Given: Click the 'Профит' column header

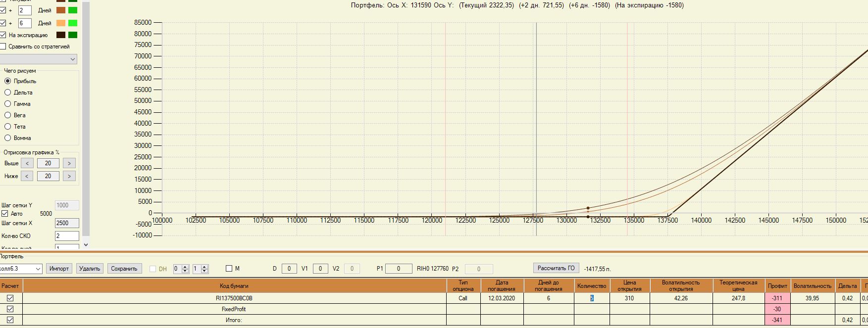Looking at the screenshot, I should pyautogui.click(x=777, y=286).
